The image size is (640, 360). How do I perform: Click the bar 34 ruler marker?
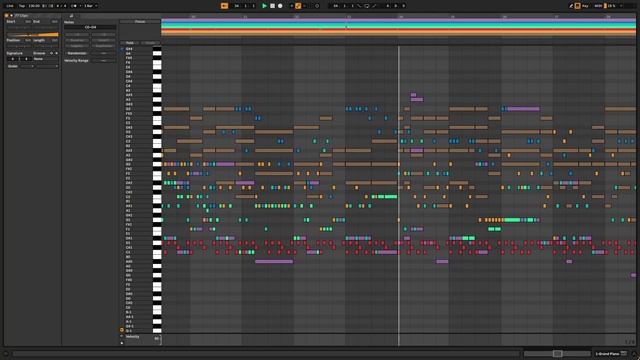coord(401,17)
